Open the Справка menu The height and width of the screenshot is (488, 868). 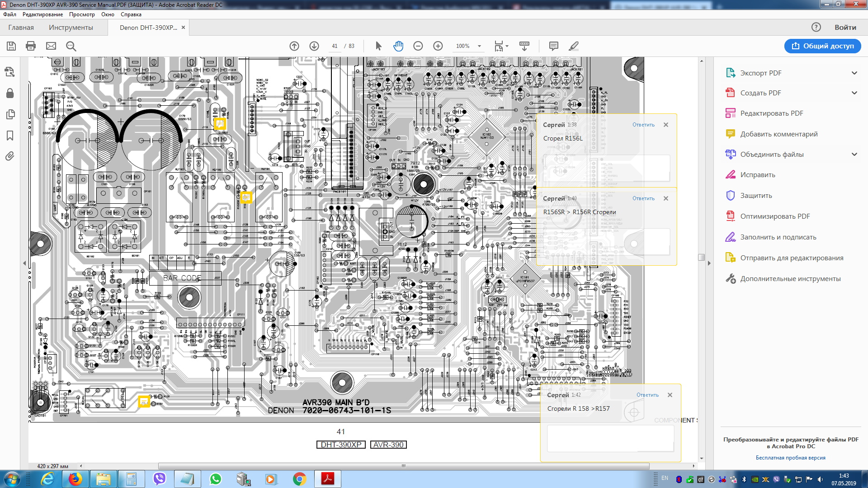131,14
